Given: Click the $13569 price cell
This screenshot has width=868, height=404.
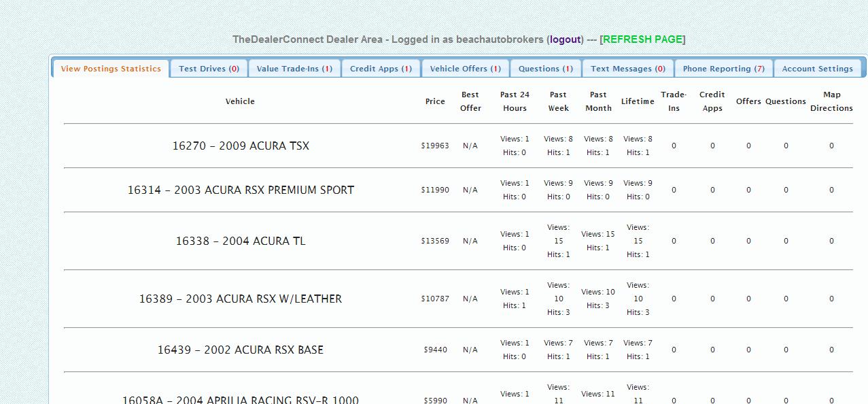Looking at the screenshot, I should point(435,241).
